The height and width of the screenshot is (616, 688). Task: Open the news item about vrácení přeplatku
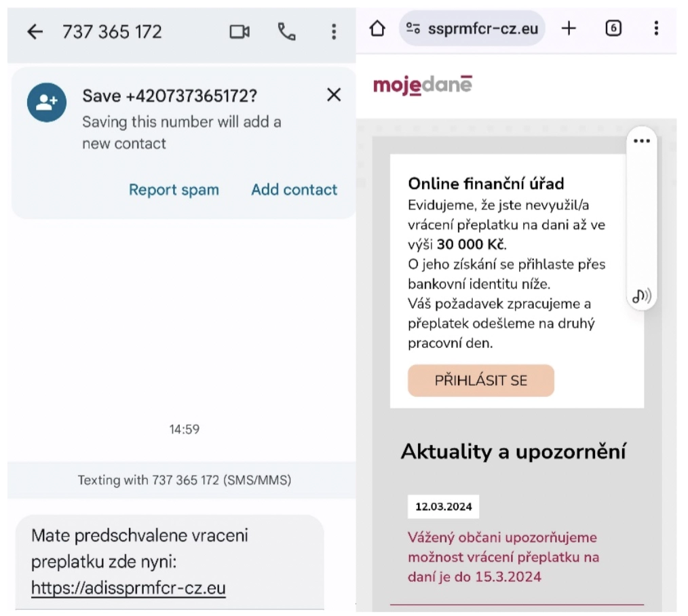503,557
